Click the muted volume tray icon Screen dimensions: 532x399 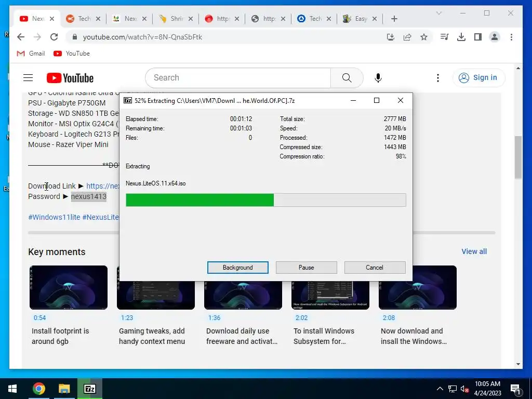click(x=464, y=389)
